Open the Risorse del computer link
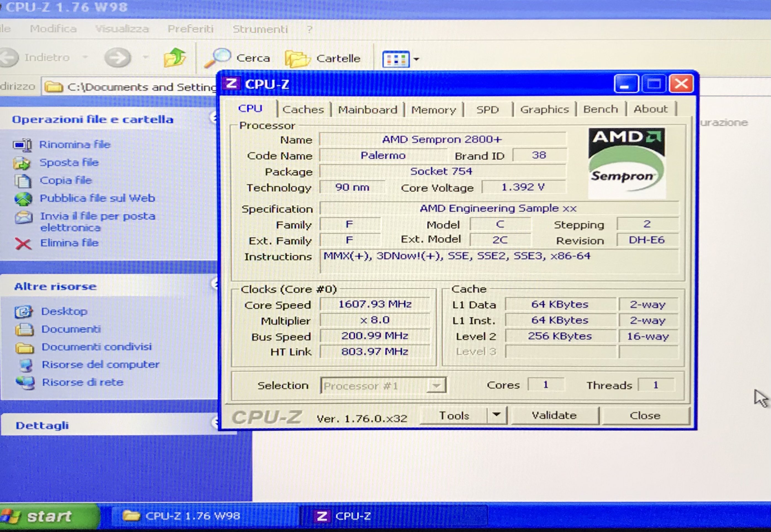This screenshot has width=771, height=532. pos(100,364)
